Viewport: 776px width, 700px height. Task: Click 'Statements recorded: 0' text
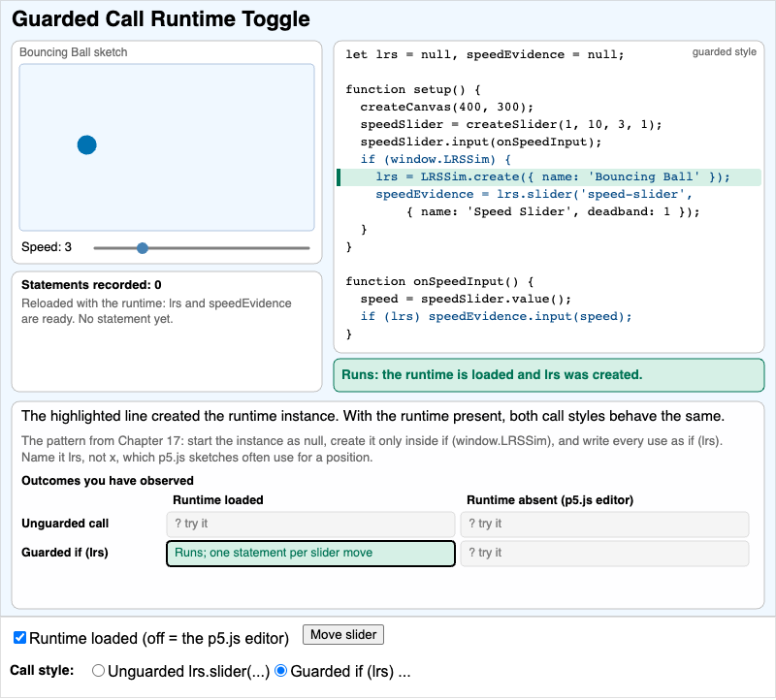click(91, 285)
